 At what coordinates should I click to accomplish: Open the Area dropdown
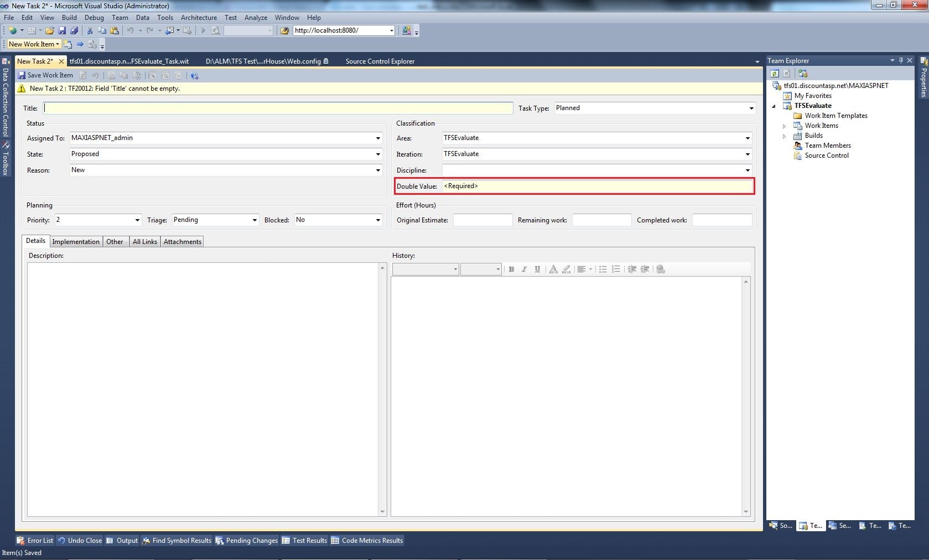[748, 138]
